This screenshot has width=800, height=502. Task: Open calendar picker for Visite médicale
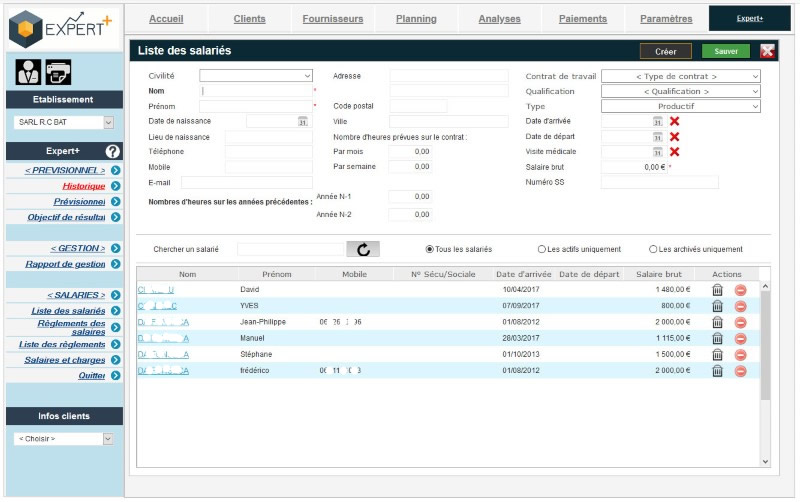coord(658,152)
